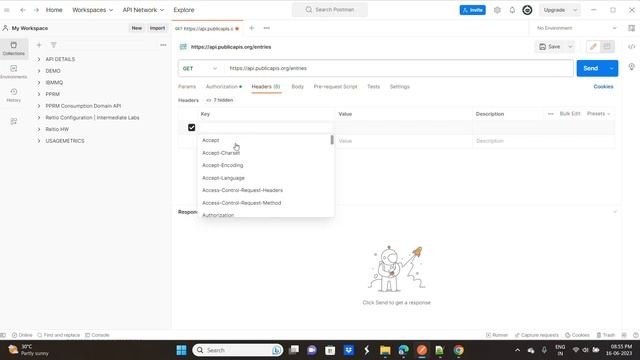Click the Import button
This screenshot has width=640, height=360.
click(157, 28)
